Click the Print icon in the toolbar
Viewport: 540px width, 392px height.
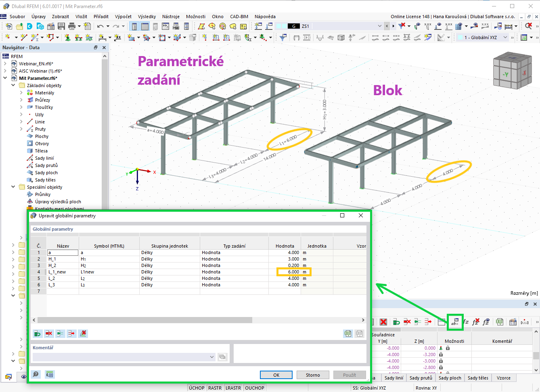click(x=72, y=26)
